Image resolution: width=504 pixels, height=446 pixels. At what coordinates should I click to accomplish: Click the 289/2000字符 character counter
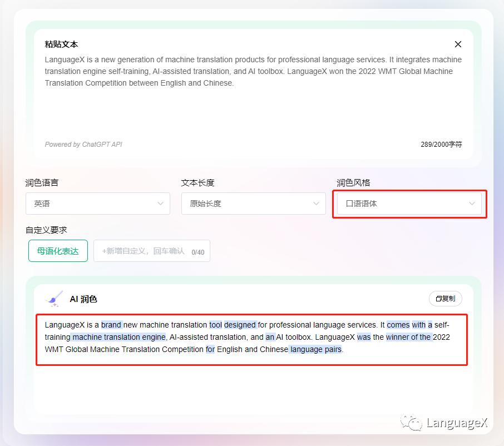click(441, 145)
